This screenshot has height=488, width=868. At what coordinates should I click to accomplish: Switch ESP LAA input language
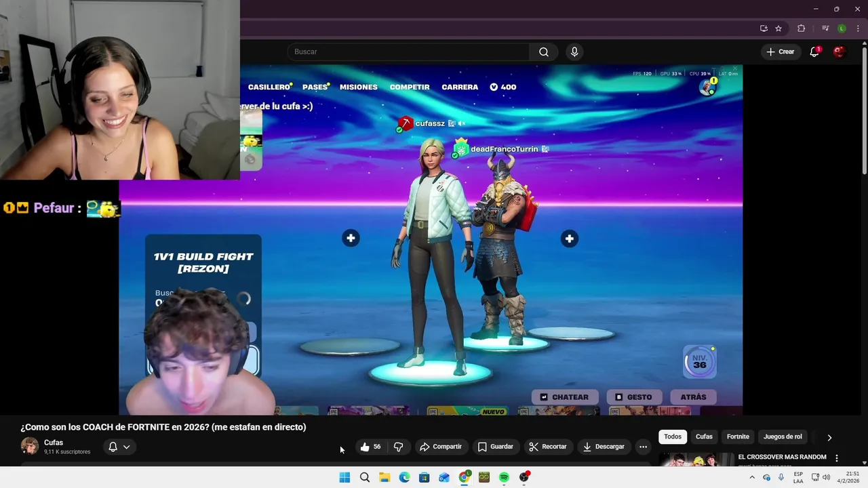[799, 478]
